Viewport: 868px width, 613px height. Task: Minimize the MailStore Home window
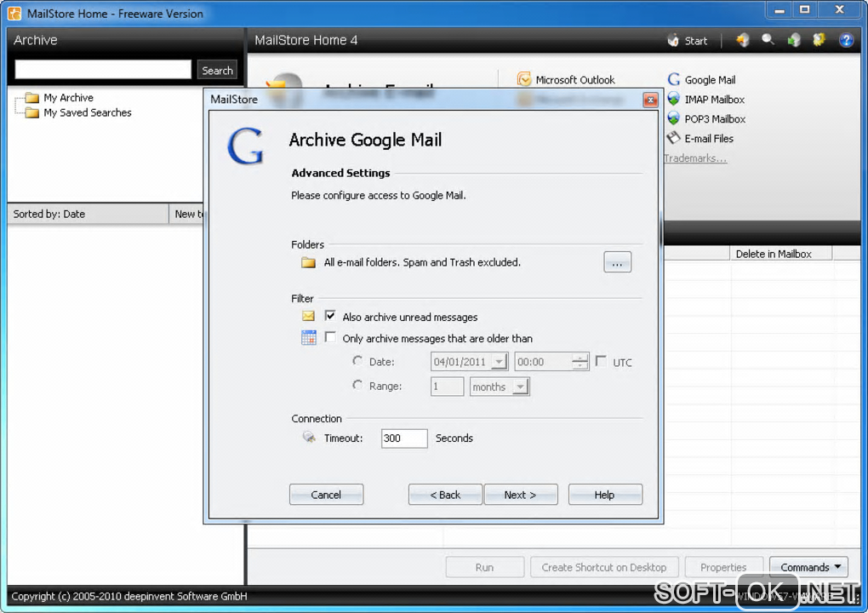point(779,10)
